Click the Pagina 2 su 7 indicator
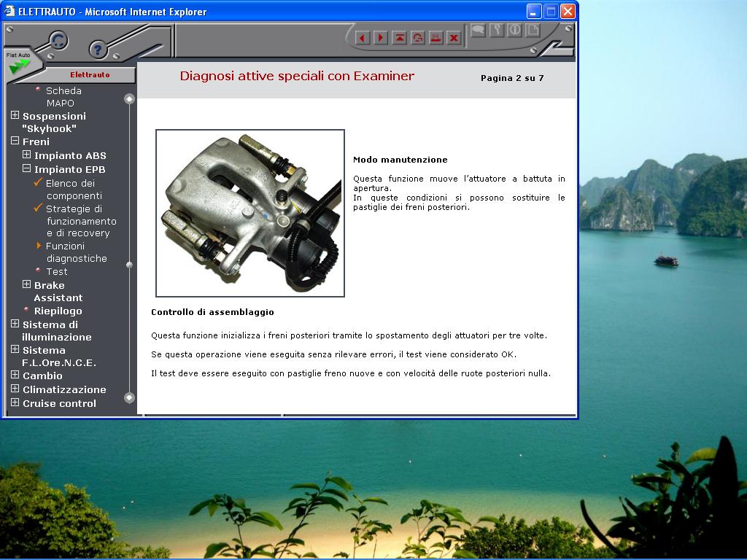Image resolution: width=747 pixels, height=560 pixels. click(x=512, y=78)
